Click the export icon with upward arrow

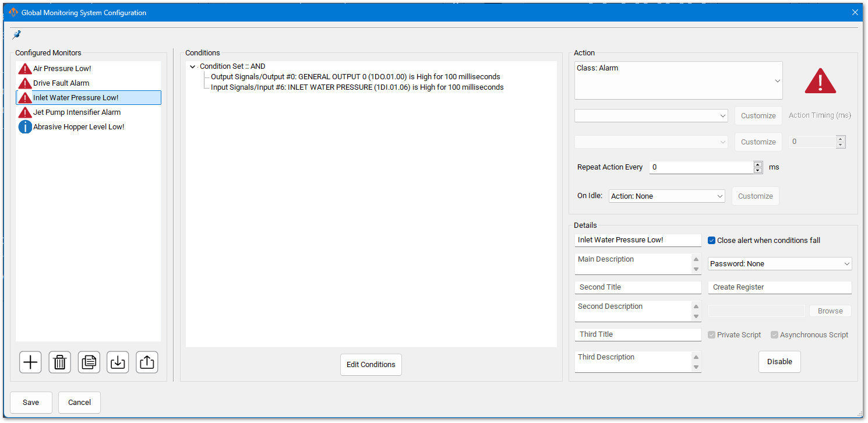(147, 362)
